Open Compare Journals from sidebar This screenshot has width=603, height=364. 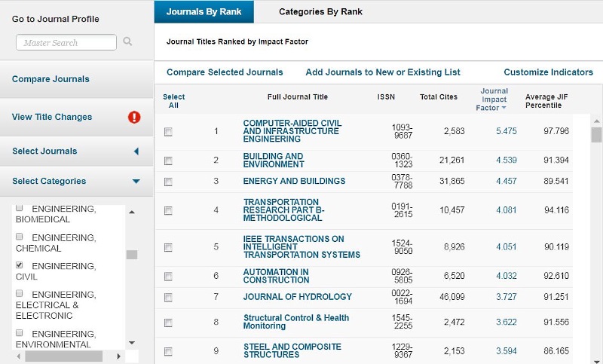[51, 79]
